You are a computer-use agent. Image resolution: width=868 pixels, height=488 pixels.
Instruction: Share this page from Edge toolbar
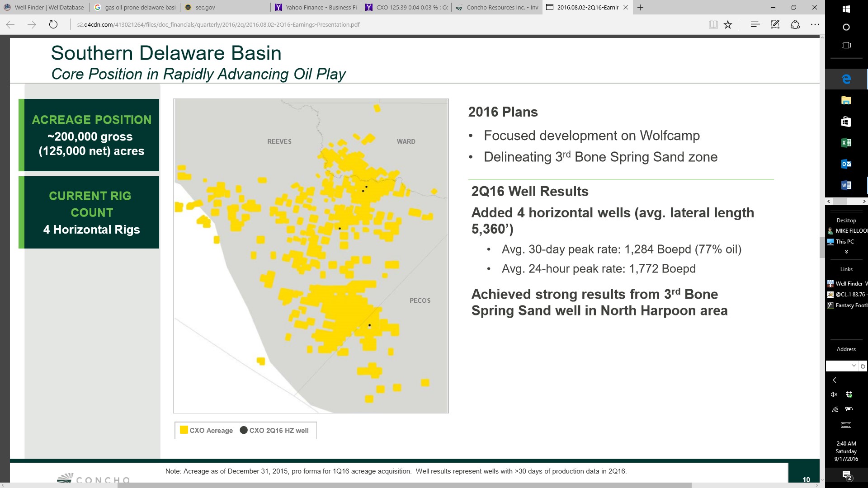click(x=795, y=24)
